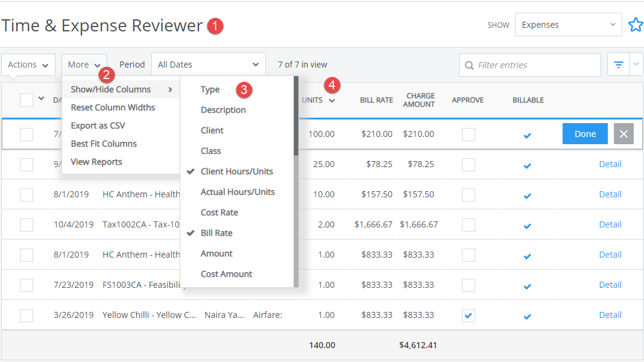The image size is (644, 362).
Task: Select Export as CSV from the More menu
Action: click(x=98, y=126)
